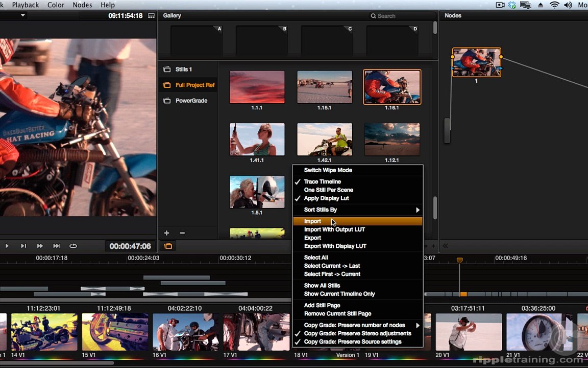This screenshot has width=588, height=368.
Task: Jump to last frame with skip-end icon
Action: point(57,246)
